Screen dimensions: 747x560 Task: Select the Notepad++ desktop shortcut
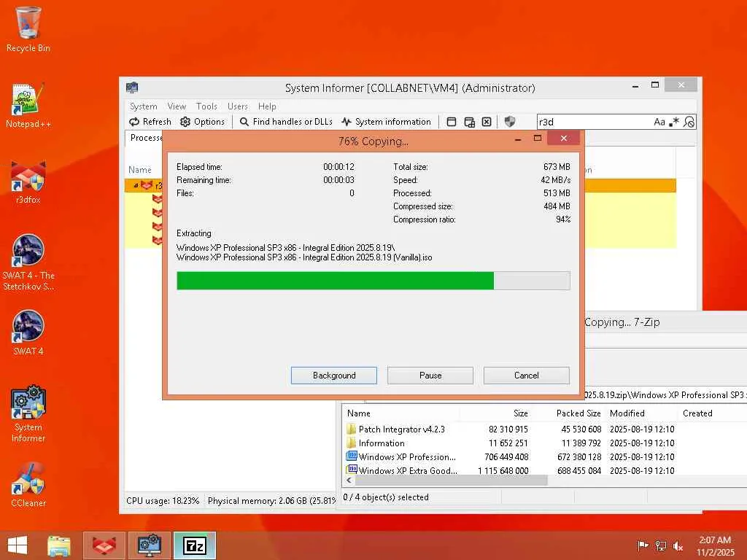28,105
